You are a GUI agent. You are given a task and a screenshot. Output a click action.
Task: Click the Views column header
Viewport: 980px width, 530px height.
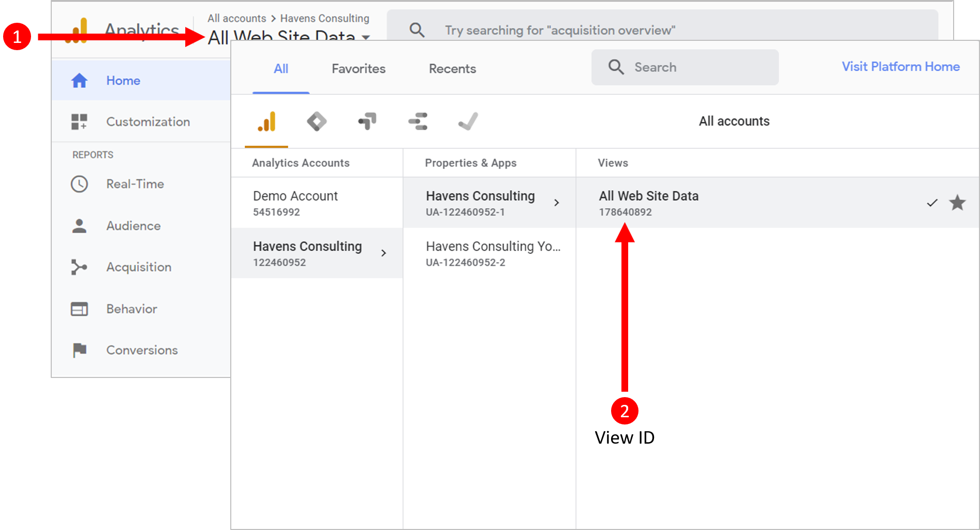tap(613, 163)
